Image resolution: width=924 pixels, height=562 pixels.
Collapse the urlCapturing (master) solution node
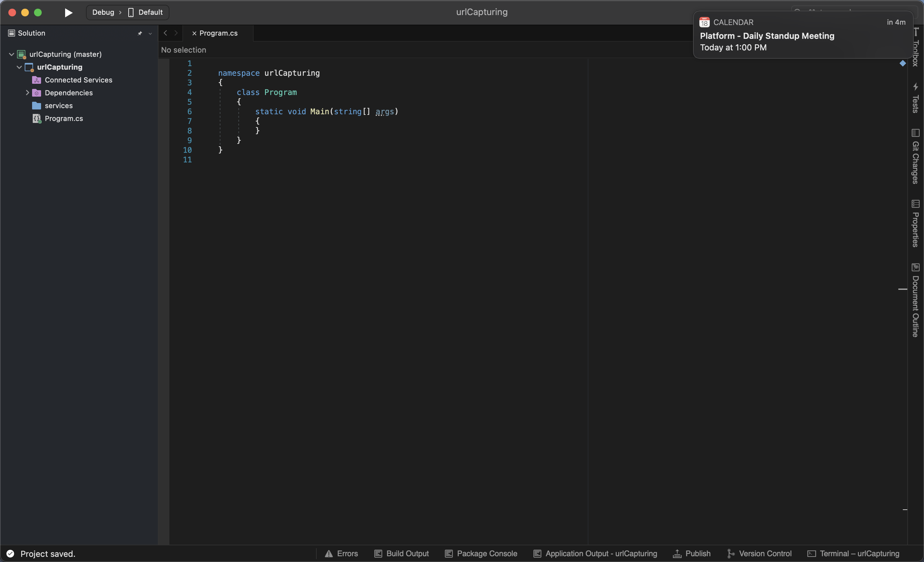coord(12,54)
